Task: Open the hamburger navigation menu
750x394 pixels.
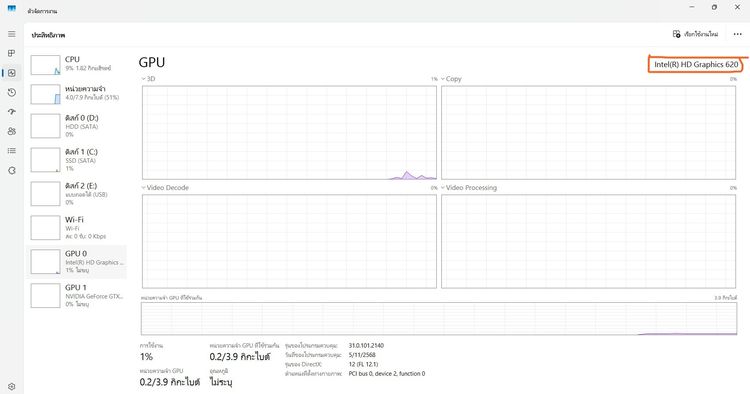Action: pyautogui.click(x=11, y=34)
